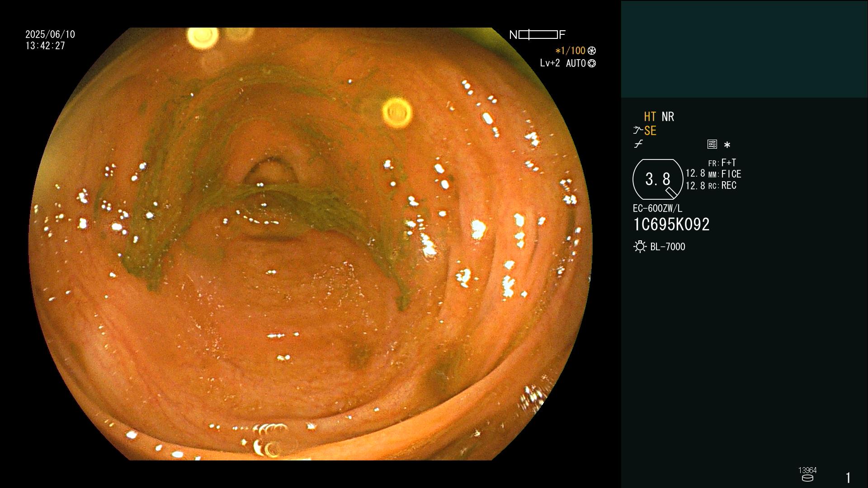Click the AUTO text label

[576, 63]
